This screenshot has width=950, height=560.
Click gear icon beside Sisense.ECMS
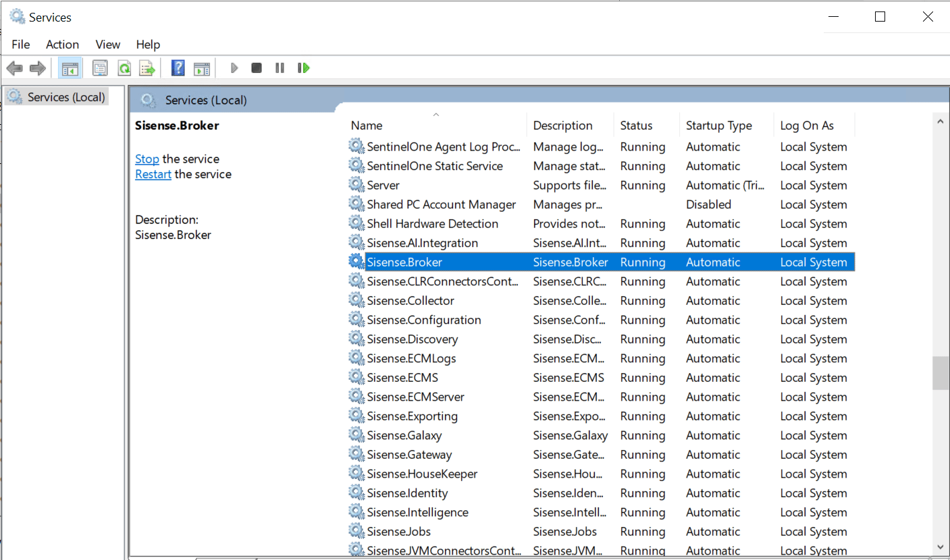(x=356, y=377)
